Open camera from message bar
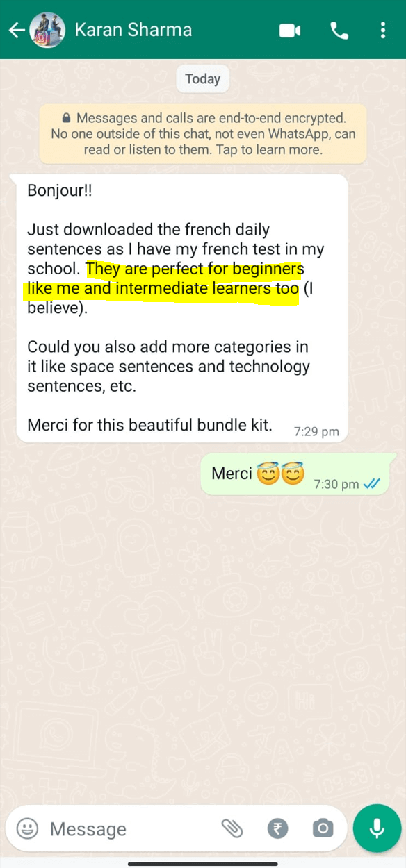Screen dimensions: 406x868 pos(323,828)
